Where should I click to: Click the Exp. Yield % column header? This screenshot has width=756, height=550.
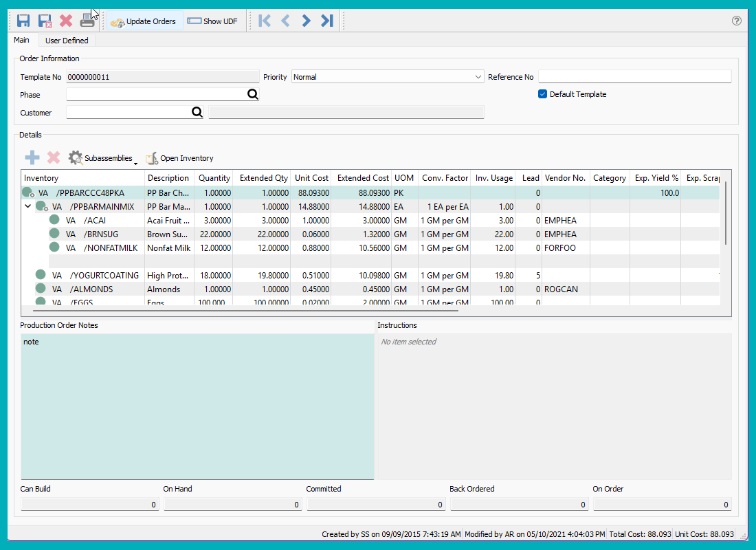[x=656, y=178]
